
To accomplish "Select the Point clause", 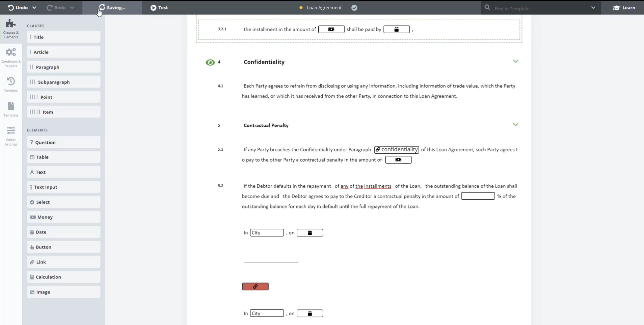I will pos(63,97).
